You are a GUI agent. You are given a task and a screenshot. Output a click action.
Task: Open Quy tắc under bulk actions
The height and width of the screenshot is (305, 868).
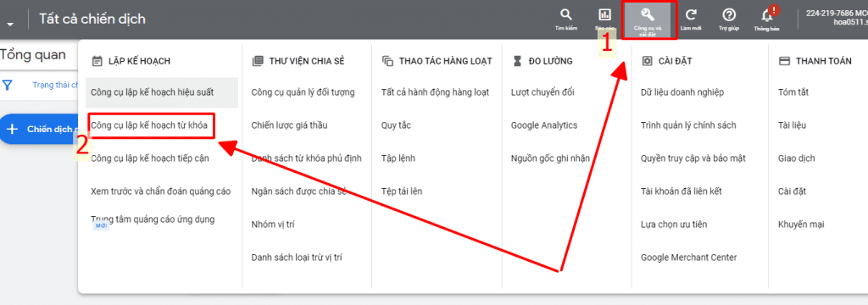coord(397,125)
